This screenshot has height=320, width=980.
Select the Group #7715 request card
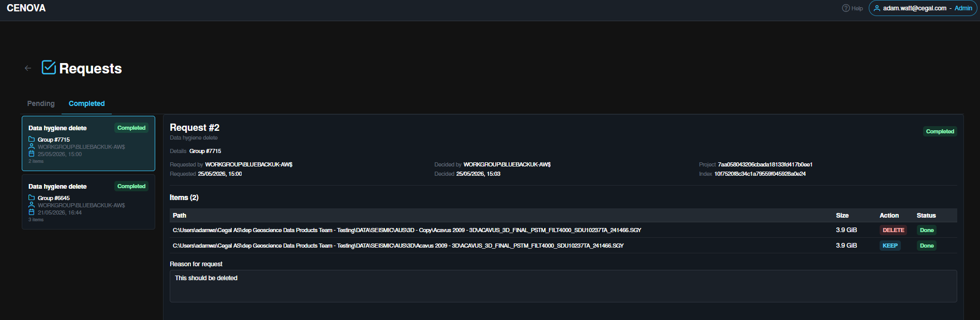pyautogui.click(x=88, y=143)
